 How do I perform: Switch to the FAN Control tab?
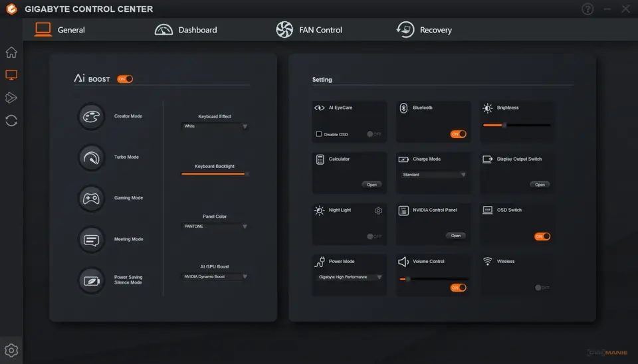click(310, 30)
